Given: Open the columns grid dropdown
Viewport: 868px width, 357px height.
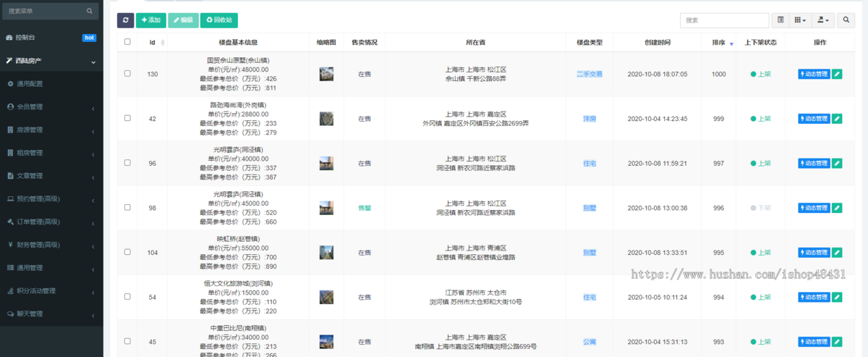Looking at the screenshot, I should (800, 20).
